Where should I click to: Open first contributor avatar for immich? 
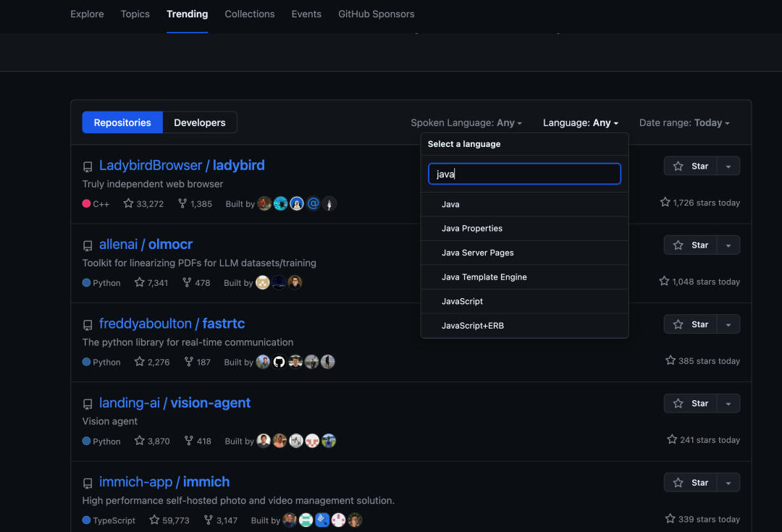point(290,520)
